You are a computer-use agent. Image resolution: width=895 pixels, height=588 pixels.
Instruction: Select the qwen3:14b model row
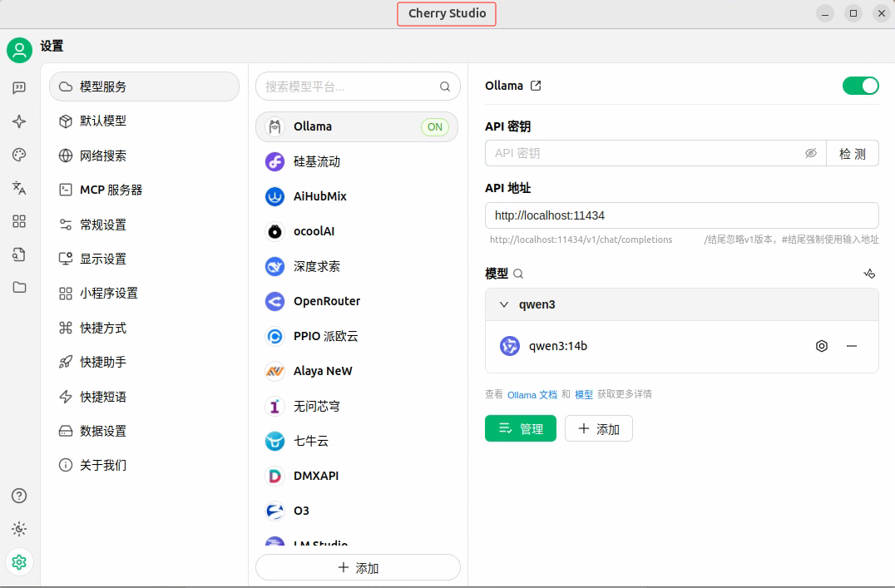[x=682, y=346]
